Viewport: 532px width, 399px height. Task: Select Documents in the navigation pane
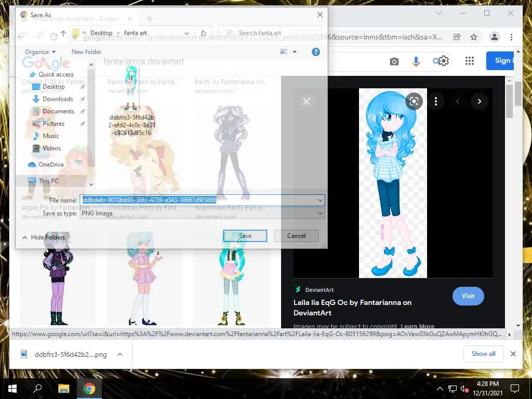point(58,111)
